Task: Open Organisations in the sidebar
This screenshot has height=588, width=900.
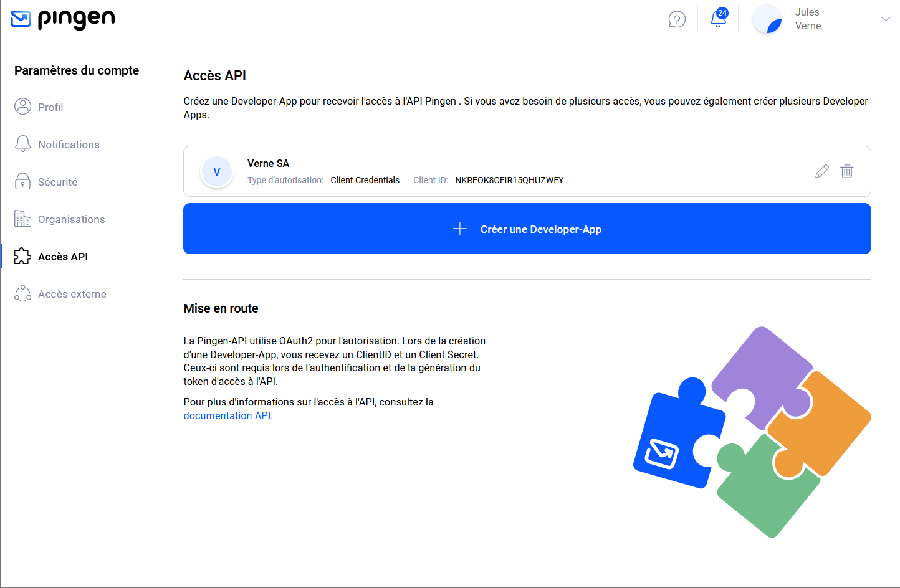Action: click(x=71, y=219)
